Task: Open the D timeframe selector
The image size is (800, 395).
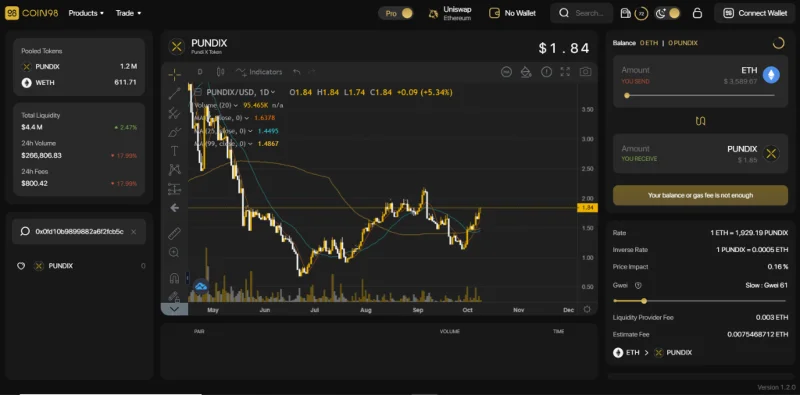Action: coord(200,72)
